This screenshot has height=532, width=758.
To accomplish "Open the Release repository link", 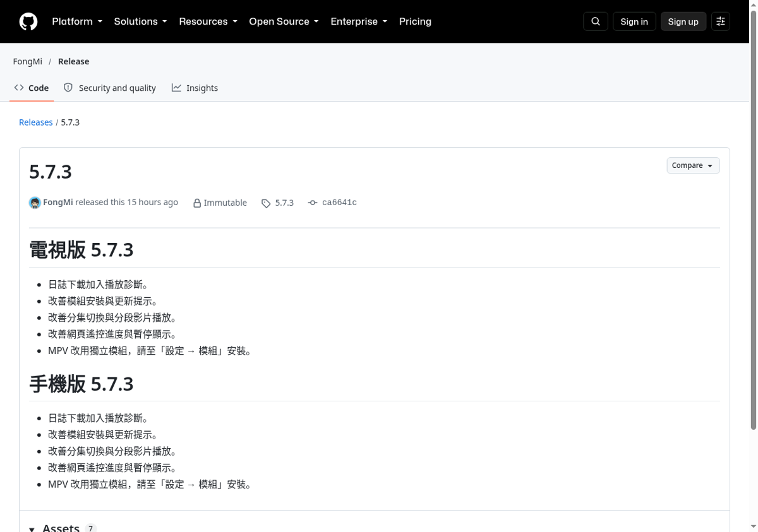I will click(73, 61).
